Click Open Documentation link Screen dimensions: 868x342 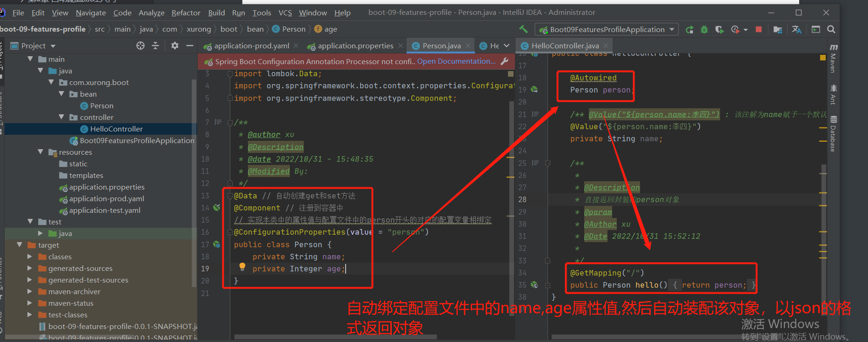(x=456, y=61)
